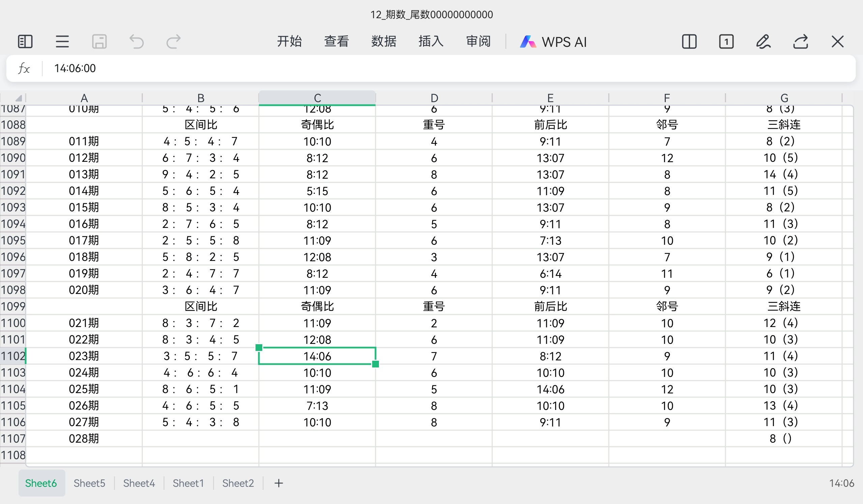Open split view columns icon
863x504 pixels.
tap(689, 42)
